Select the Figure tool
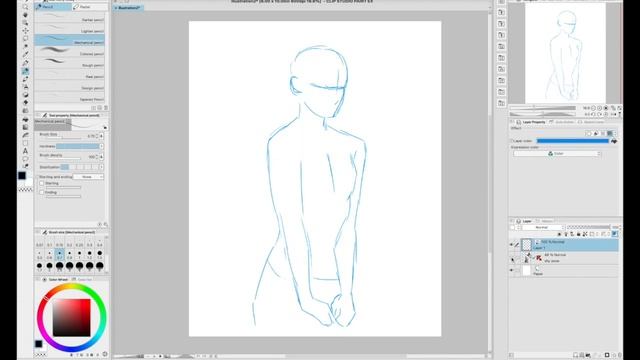The image size is (640, 360). pos(25,135)
